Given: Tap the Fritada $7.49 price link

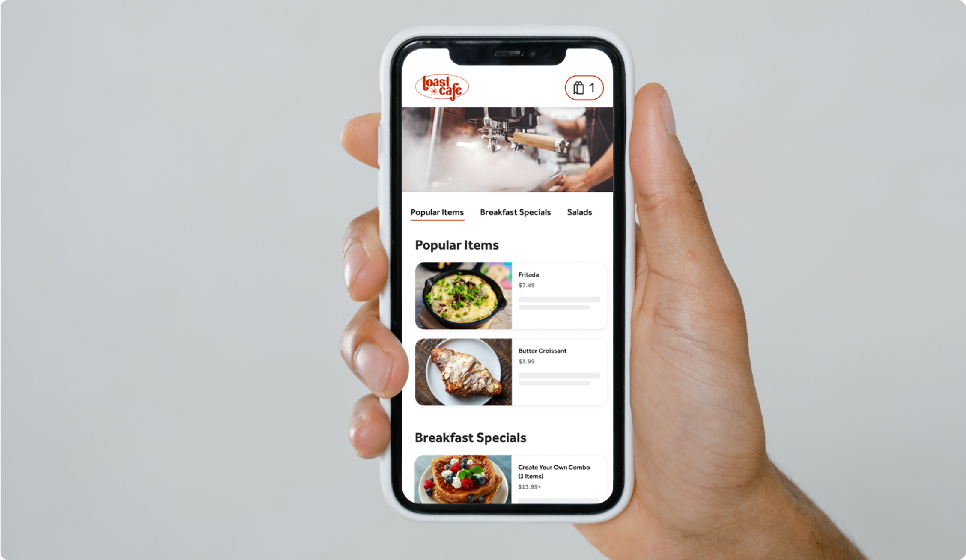Looking at the screenshot, I should coord(527,285).
